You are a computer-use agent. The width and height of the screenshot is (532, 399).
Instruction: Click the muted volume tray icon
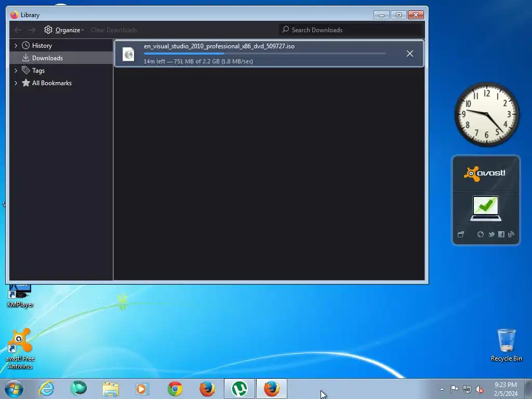[480, 389]
